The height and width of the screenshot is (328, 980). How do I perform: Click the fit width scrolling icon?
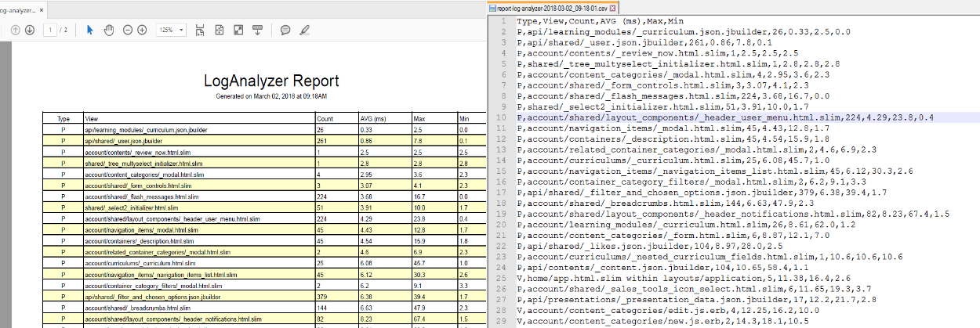tap(200, 30)
